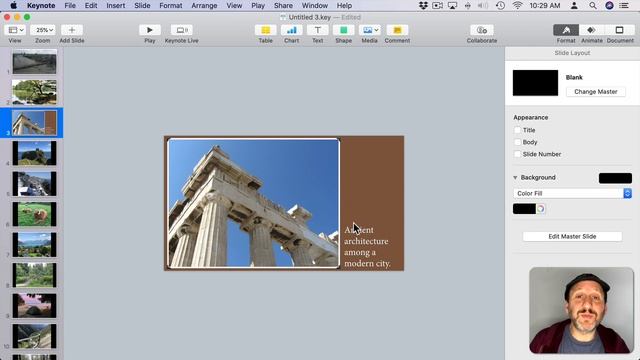Collapse the Background section triangle
The height and width of the screenshot is (360, 640).
515,178
